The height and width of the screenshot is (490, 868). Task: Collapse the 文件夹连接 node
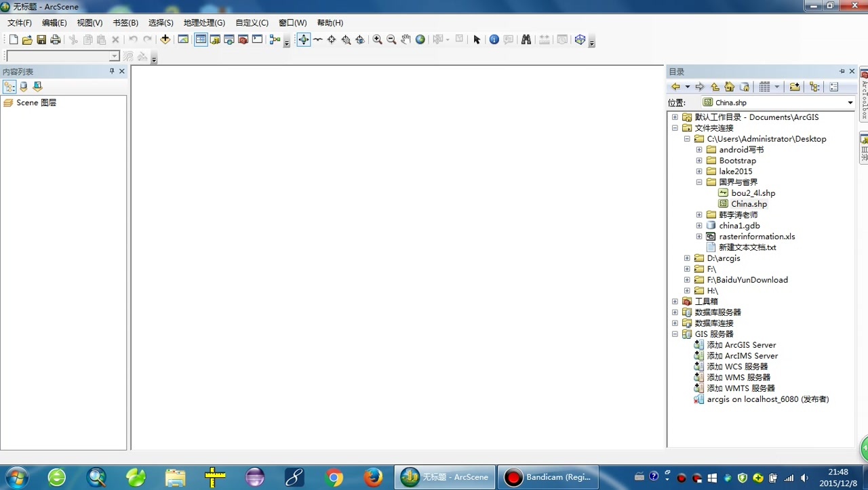[x=675, y=128]
